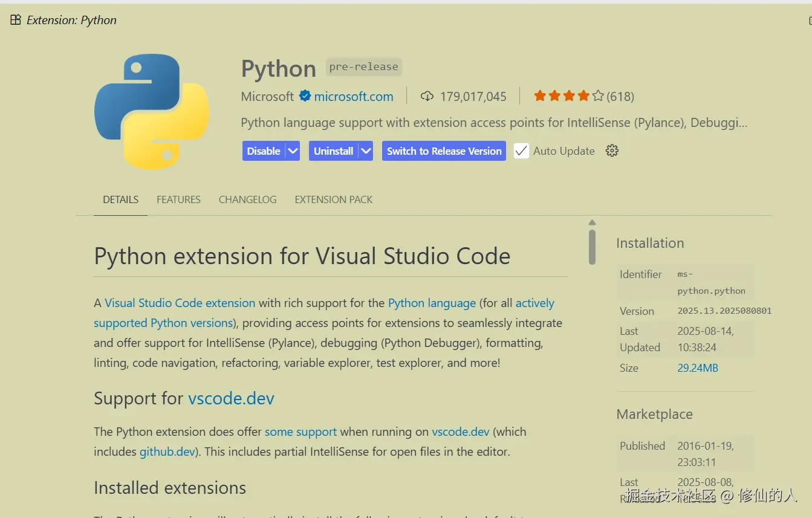
Task: Click the Disable button
Action: coord(264,151)
